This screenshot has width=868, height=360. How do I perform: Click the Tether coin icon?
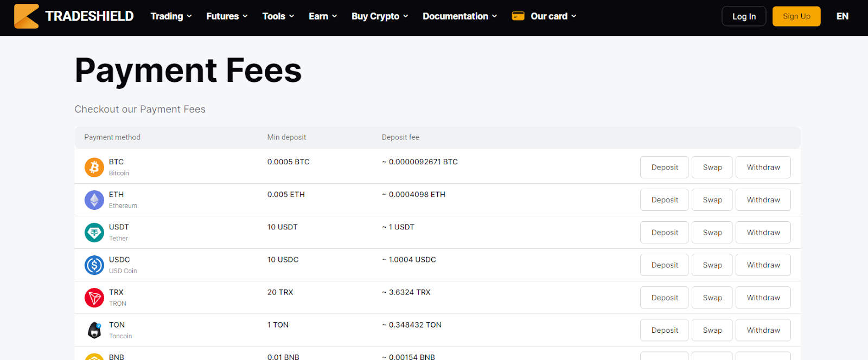(94, 232)
